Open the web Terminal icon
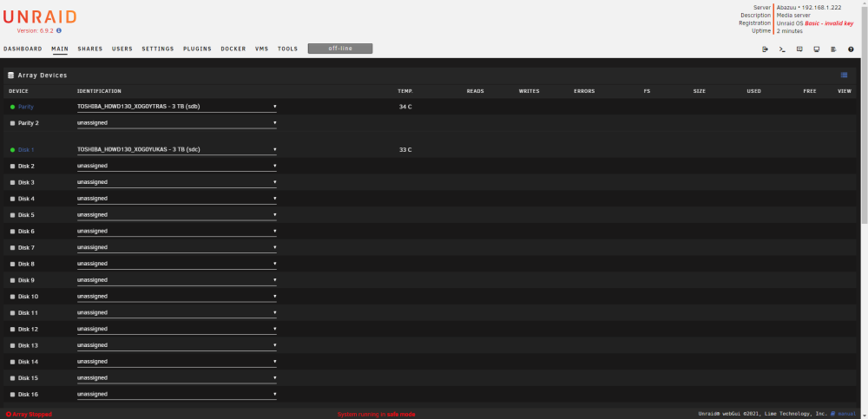Screen dimensions: 868x419 782,49
